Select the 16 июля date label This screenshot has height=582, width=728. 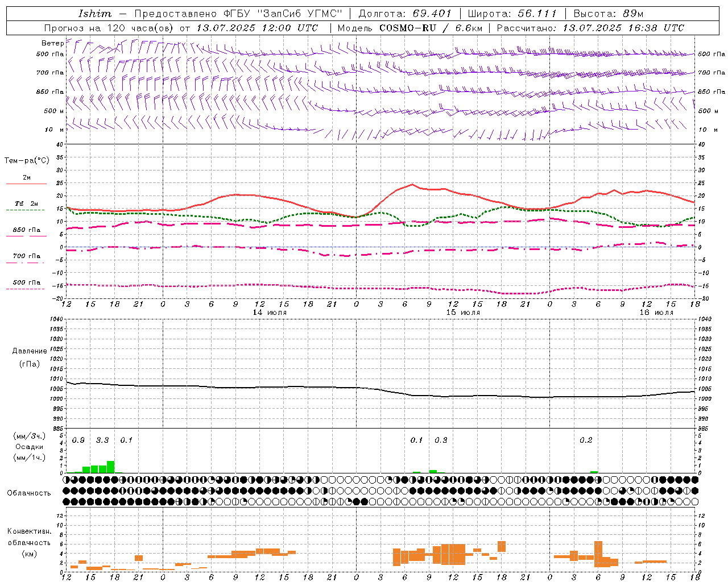pos(656,313)
